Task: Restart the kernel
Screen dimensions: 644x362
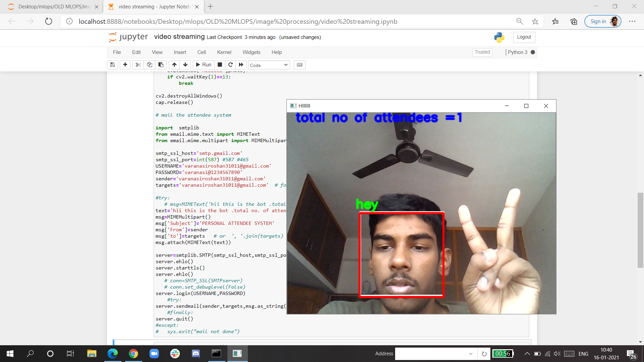Action: pyautogui.click(x=230, y=65)
